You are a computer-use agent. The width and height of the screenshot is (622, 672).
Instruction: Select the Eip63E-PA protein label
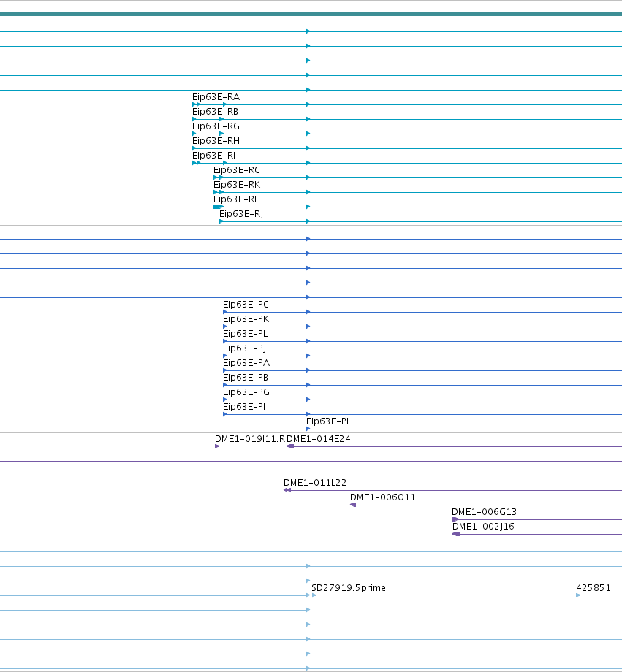click(x=246, y=363)
